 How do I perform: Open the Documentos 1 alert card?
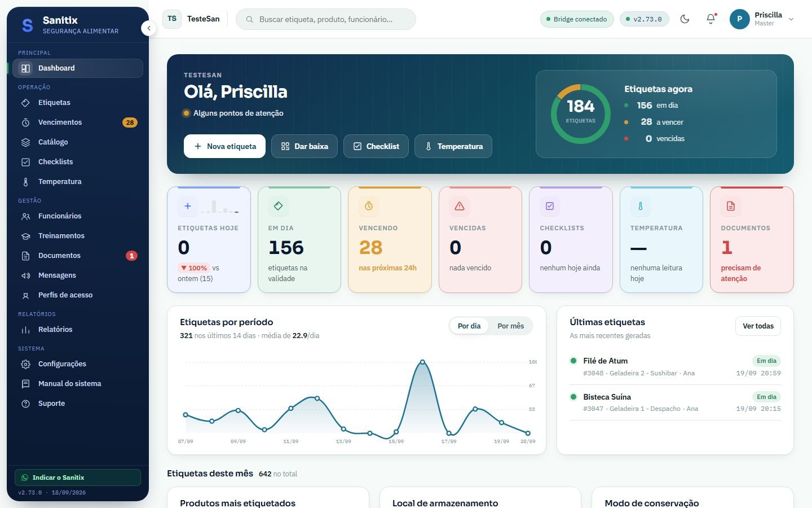point(752,240)
